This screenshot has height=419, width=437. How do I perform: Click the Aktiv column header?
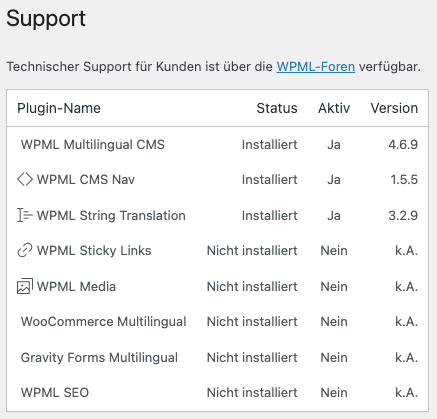tap(334, 108)
